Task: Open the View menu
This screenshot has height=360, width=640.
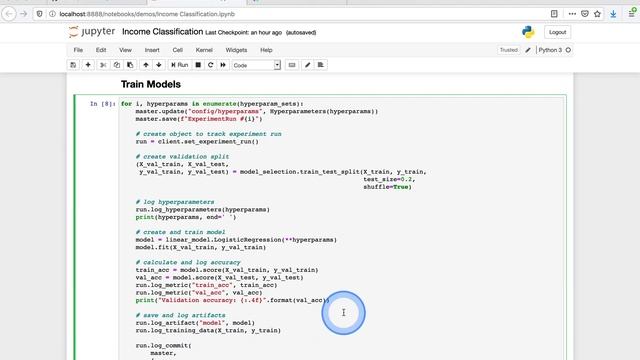Action: 125,50
